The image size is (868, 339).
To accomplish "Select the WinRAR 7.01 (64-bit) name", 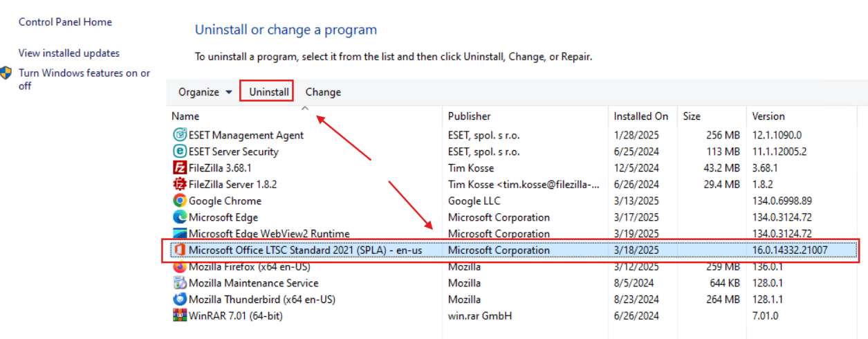I will pyautogui.click(x=236, y=316).
